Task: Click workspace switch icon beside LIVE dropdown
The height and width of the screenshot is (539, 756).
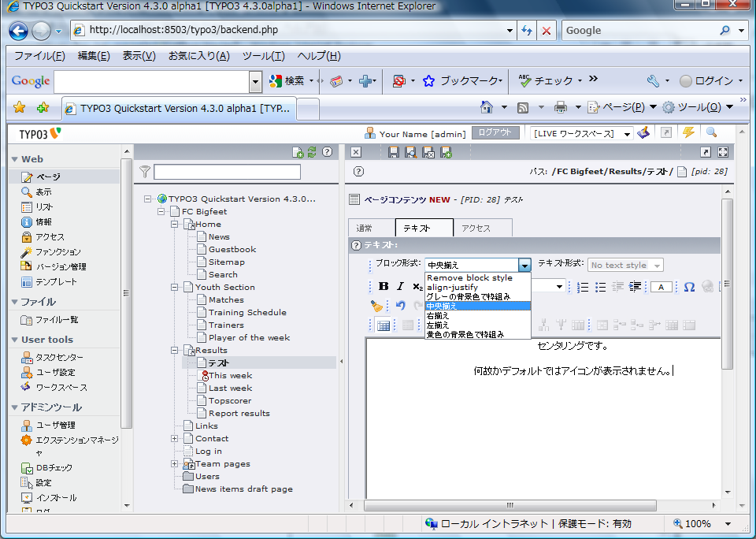Action: [x=643, y=132]
